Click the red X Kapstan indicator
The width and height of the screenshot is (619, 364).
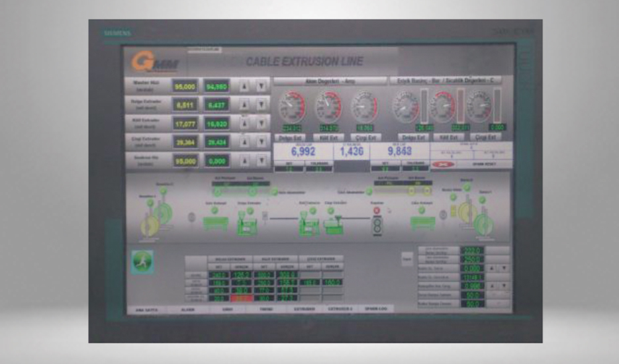pyautogui.click(x=378, y=210)
